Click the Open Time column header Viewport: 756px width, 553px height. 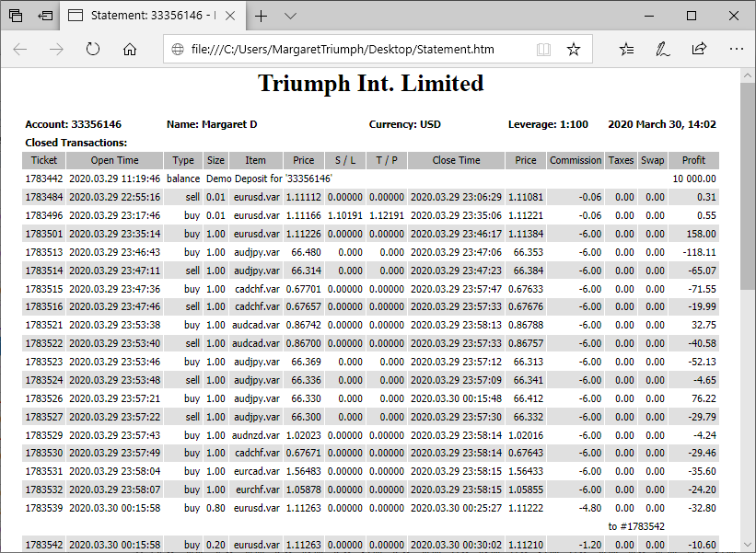click(x=114, y=160)
